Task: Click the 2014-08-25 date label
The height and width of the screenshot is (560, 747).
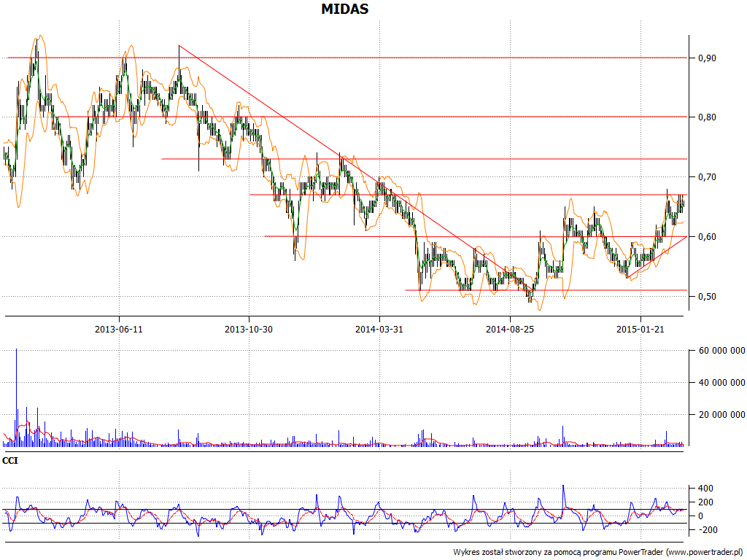Action: [x=510, y=329]
